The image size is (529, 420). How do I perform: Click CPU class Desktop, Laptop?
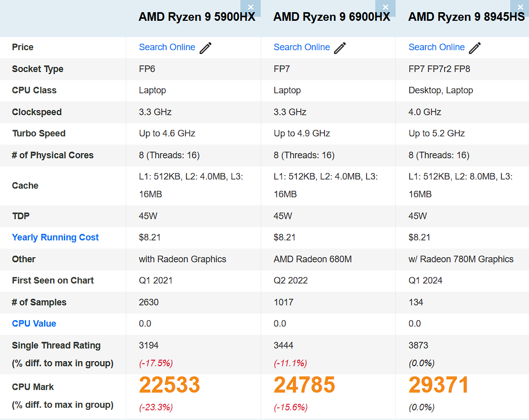(x=441, y=90)
